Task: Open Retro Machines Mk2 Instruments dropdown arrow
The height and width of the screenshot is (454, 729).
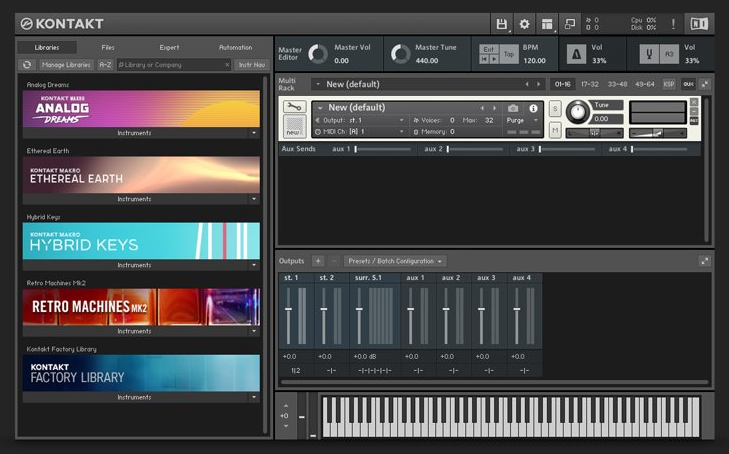Action: click(x=254, y=331)
